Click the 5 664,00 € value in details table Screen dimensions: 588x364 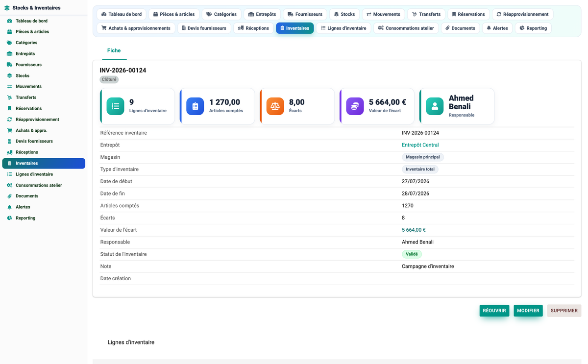414,230
